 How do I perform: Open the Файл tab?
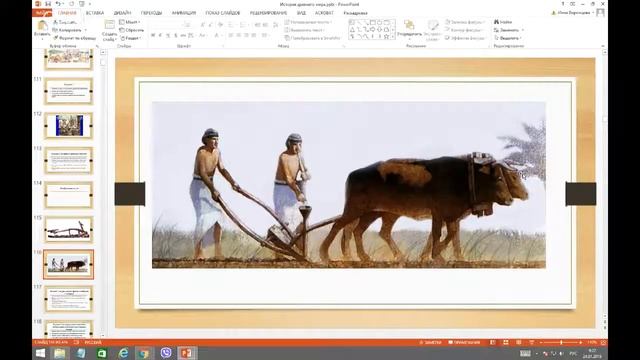coord(42,13)
